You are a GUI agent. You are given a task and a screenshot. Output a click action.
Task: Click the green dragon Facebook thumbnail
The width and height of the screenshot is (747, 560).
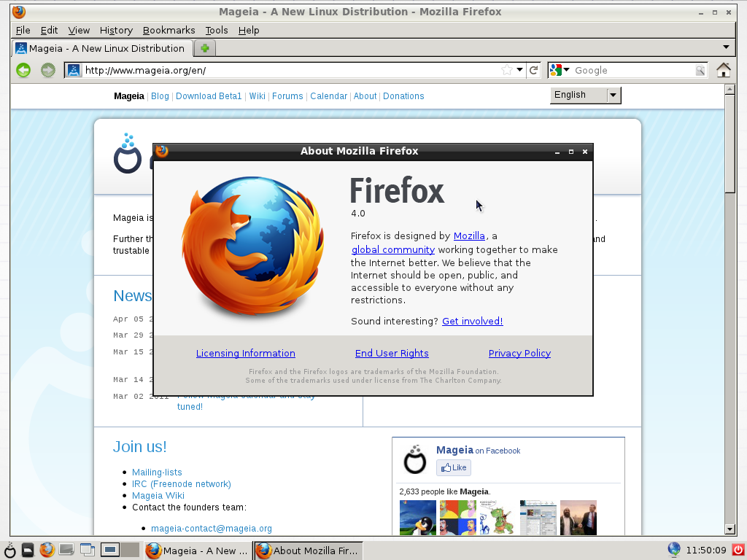pos(498,518)
